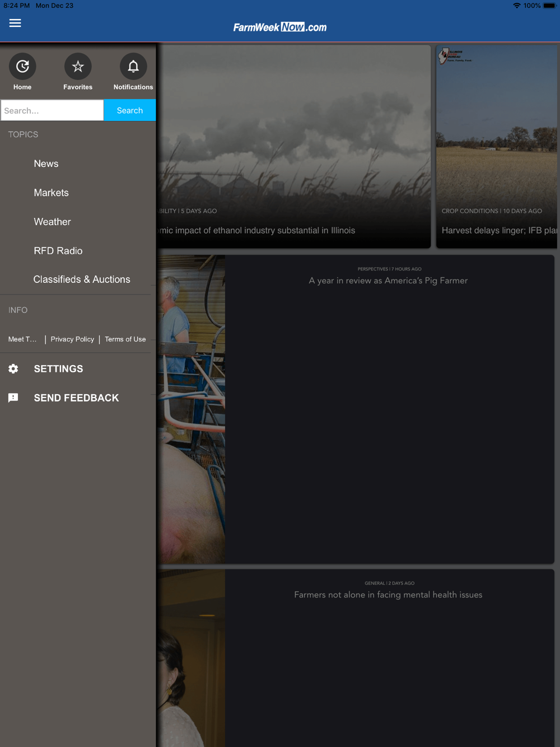Open the Privacy Policy link

[x=72, y=339]
